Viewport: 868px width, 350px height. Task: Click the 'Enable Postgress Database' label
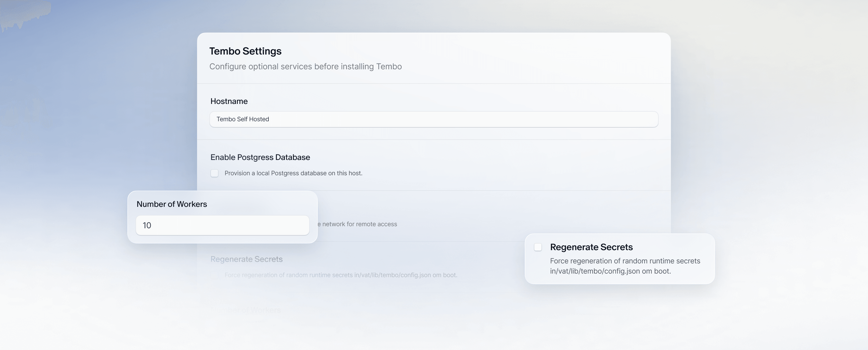click(x=260, y=157)
